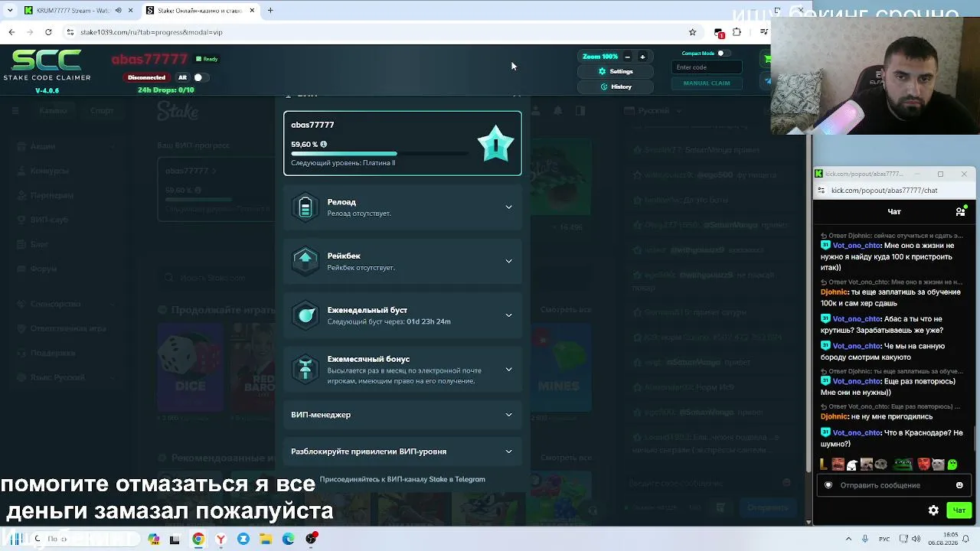Open Kick chat settings gear

tap(933, 510)
